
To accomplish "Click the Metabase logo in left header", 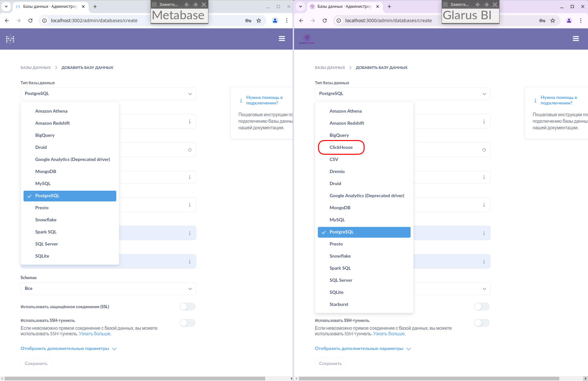I will click(10, 39).
